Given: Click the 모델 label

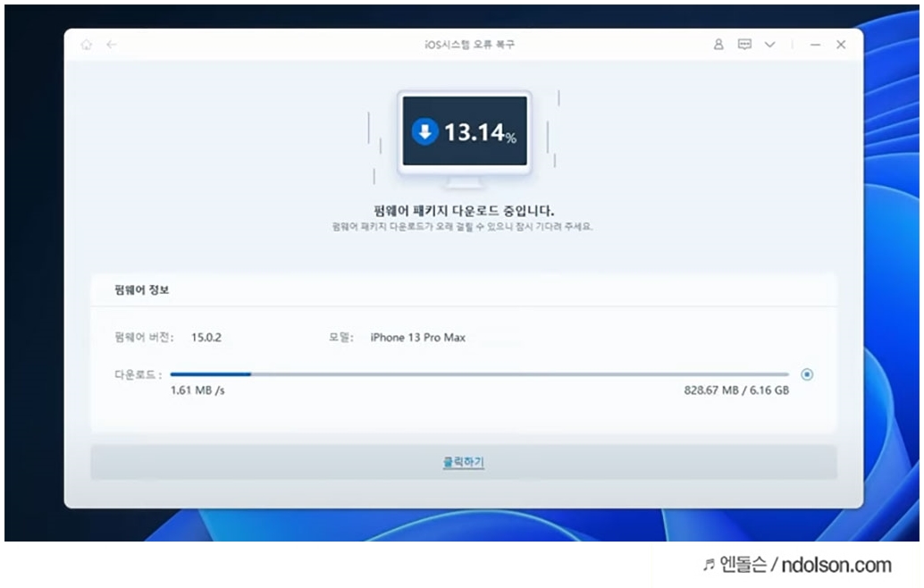Looking at the screenshot, I should pos(340,338).
